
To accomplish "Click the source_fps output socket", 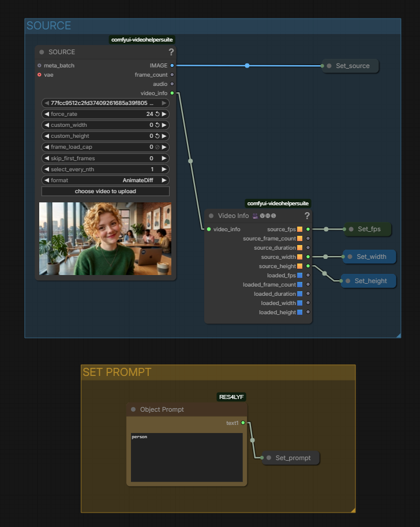I will (308, 229).
